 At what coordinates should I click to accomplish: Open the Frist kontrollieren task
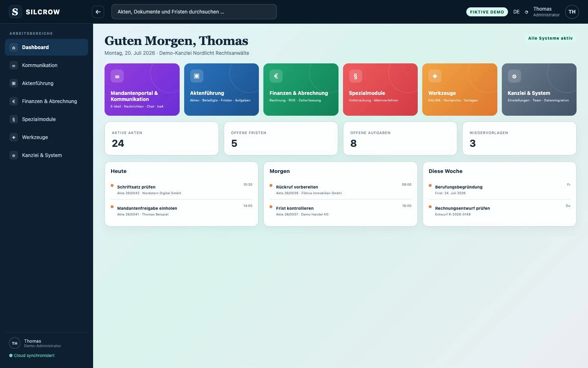click(341, 211)
